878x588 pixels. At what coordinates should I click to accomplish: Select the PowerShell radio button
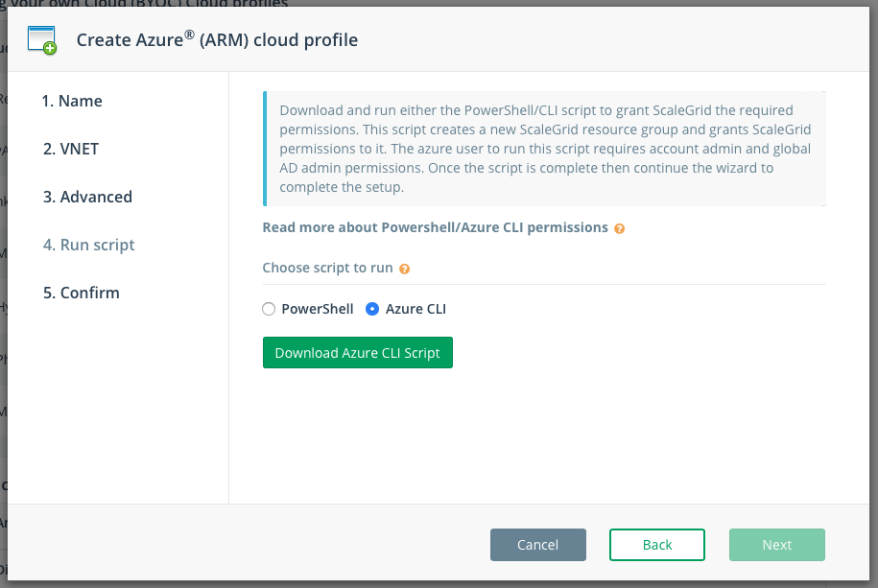tap(269, 309)
